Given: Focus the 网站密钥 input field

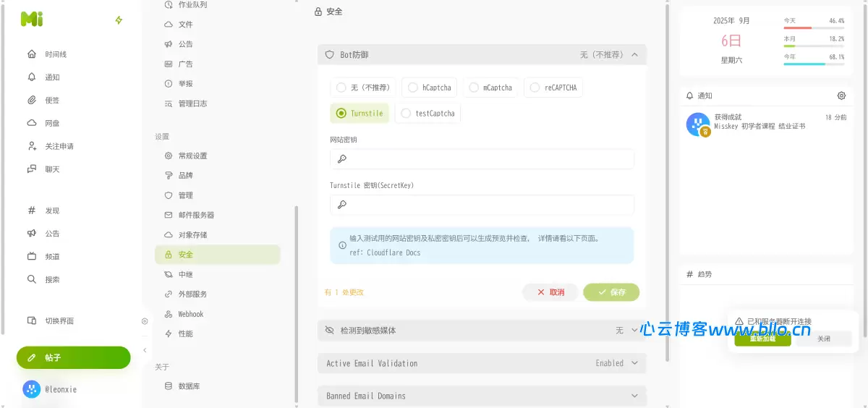Looking at the screenshot, I should pyautogui.click(x=482, y=159).
